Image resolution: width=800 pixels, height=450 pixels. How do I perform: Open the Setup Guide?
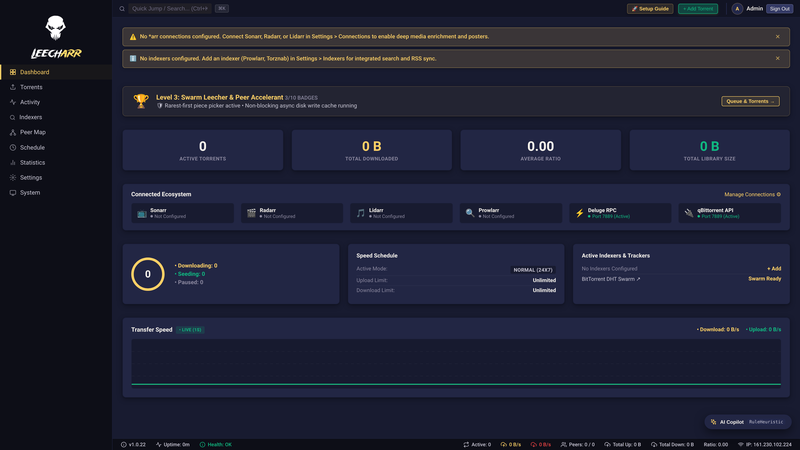[650, 9]
